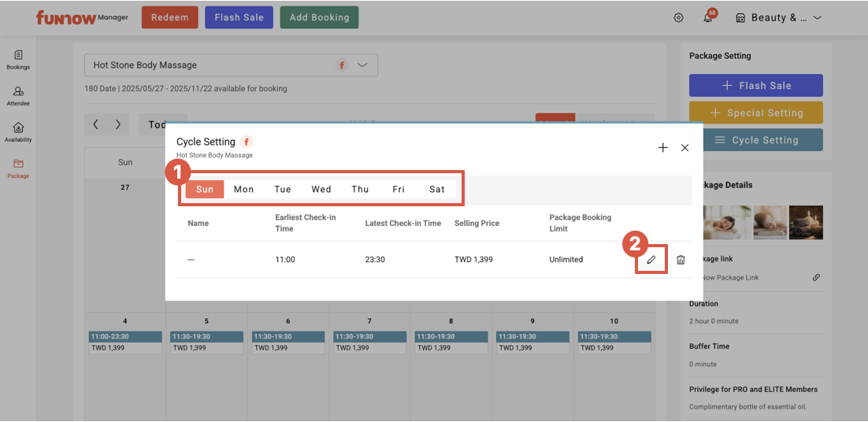868x422 pixels.
Task: Delete the cycle row with trash icon
Action: (681, 260)
